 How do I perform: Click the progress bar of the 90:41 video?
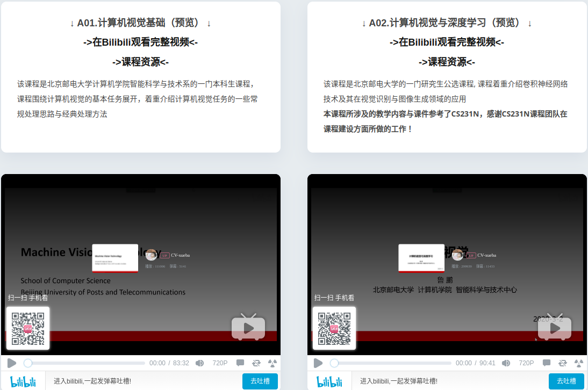(x=390, y=363)
